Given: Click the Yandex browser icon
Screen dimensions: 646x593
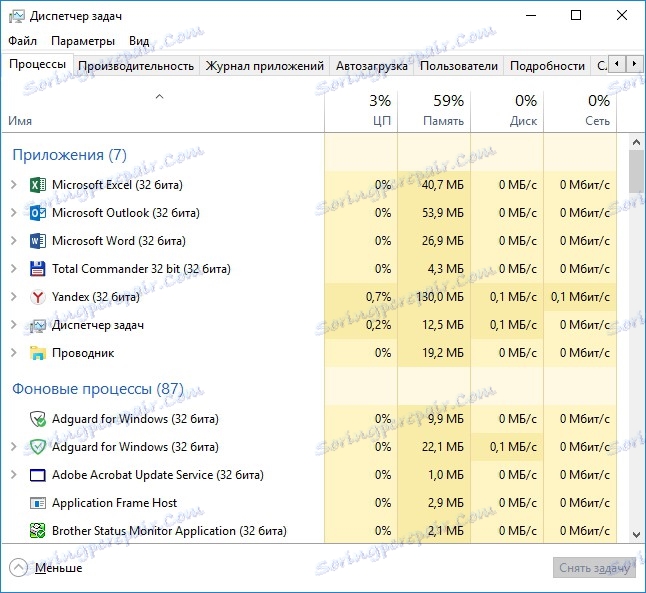Looking at the screenshot, I should click(38, 297).
